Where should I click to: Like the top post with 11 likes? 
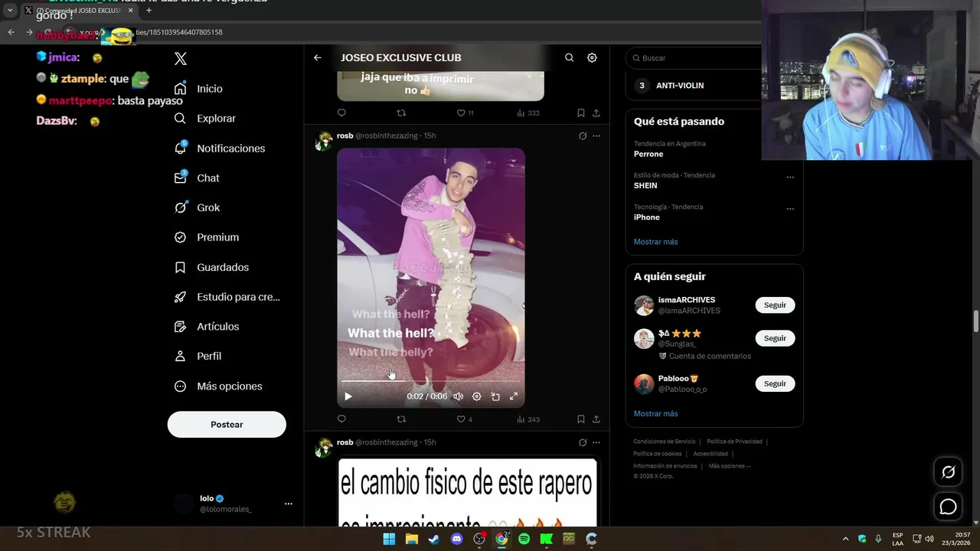tap(465, 112)
